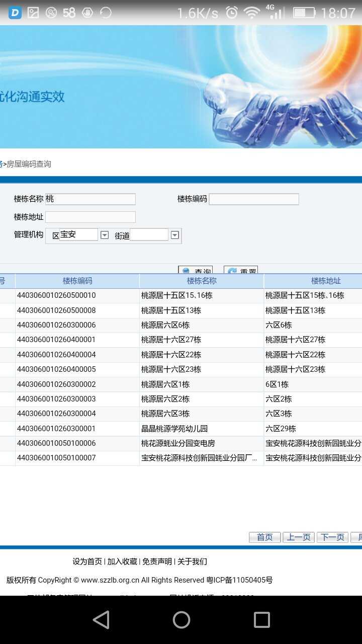This screenshot has width=362, height=644.
Task: Tap the circular sync icon in status bar
Action: pyautogui.click(x=106, y=13)
